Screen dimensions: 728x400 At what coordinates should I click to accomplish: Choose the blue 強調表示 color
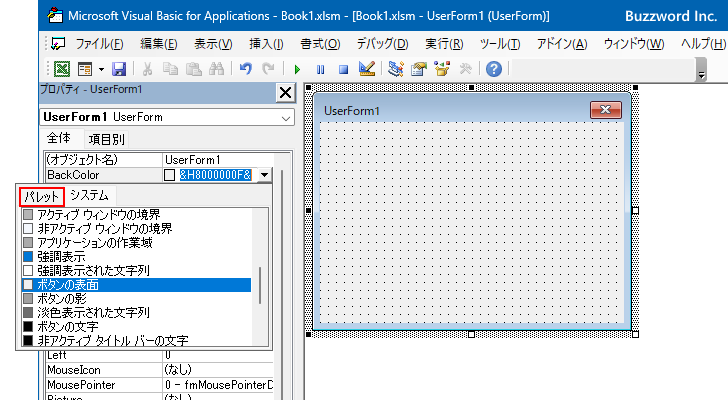pos(137,256)
